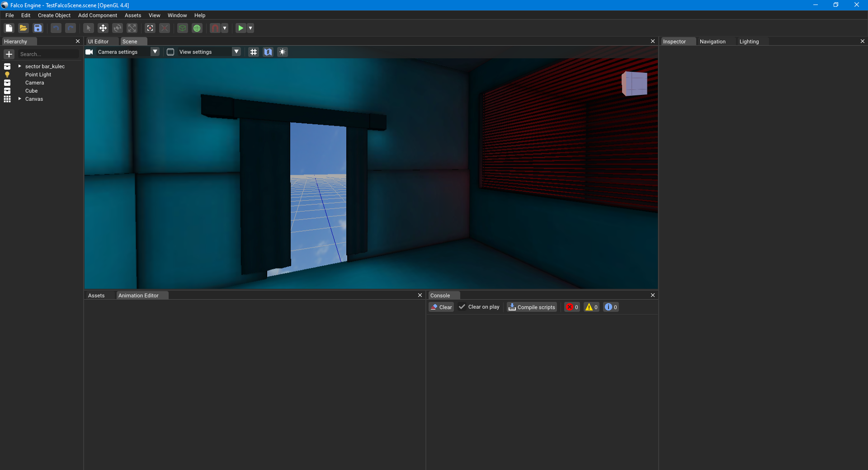This screenshot has height=470, width=868.
Task: Open the Create Object menu
Action: [54, 15]
